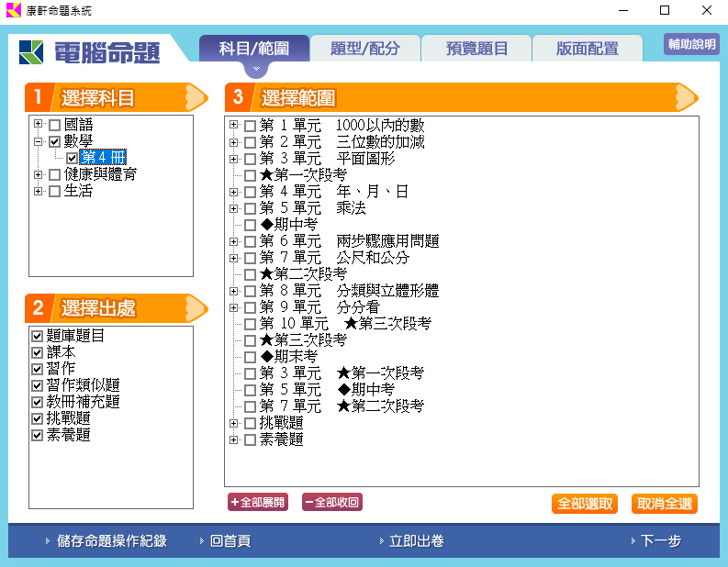The image size is (728, 567).
Task: Expand the 健康與體育 subject node
Action: tap(39, 175)
